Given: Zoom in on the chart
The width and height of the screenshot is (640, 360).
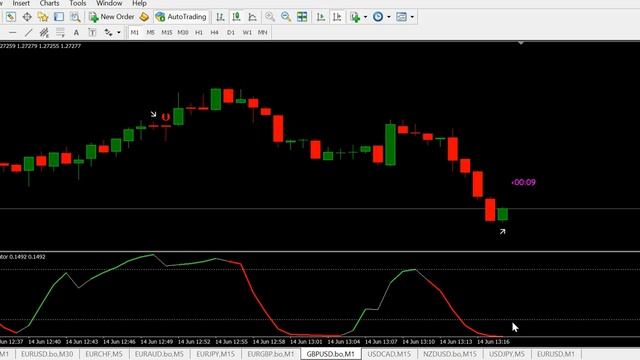Looking at the screenshot, I should coord(270,17).
